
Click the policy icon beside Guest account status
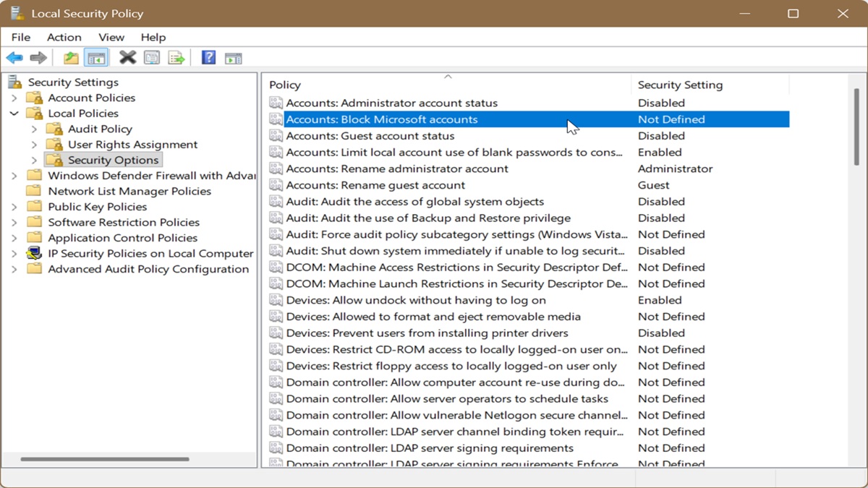(276, 136)
